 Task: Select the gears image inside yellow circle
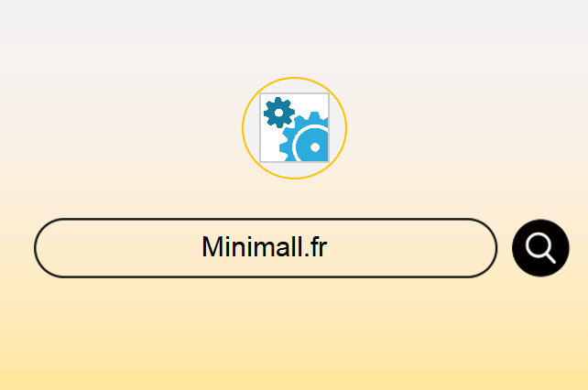pyautogui.click(x=294, y=127)
